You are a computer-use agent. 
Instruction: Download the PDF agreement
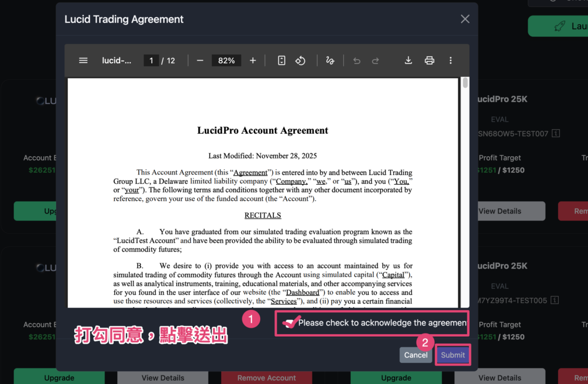point(408,60)
